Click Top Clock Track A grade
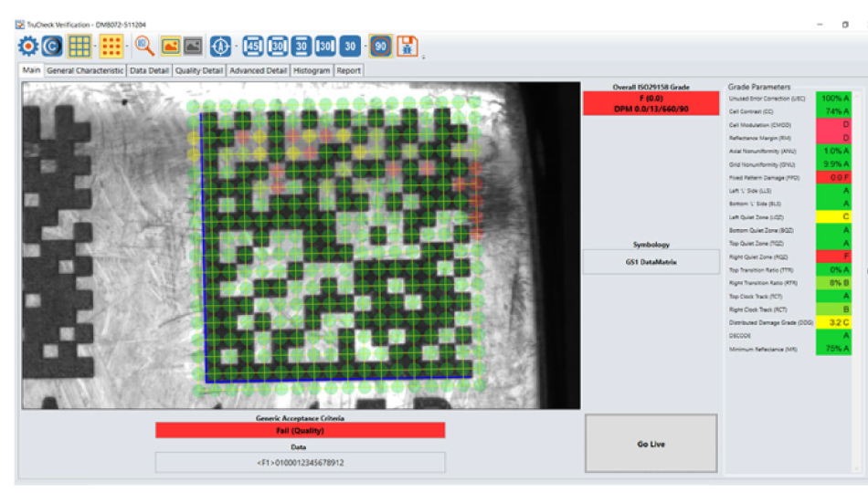This screenshot has height=503, width=868. point(833,296)
